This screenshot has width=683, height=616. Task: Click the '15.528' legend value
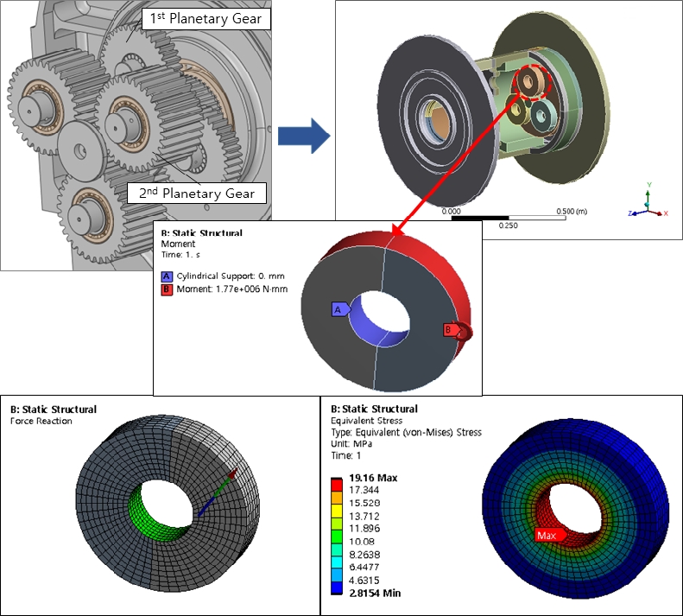pos(364,503)
